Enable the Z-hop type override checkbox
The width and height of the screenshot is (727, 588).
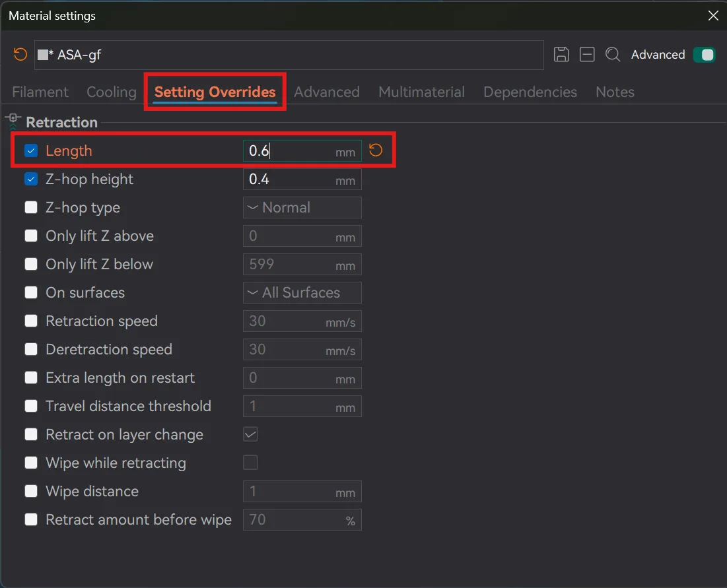click(x=31, y=207)
